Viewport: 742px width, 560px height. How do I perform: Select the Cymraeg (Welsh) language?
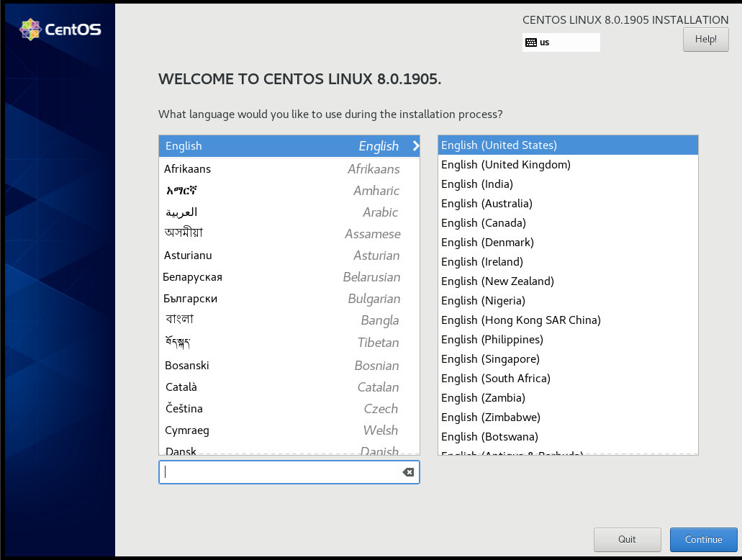pos(187,430)
